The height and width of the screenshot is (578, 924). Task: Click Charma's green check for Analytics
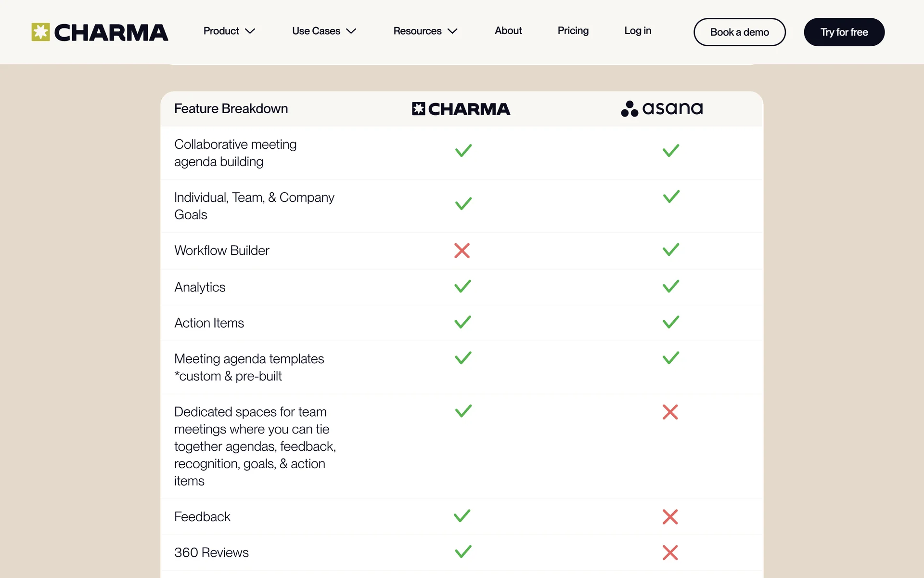click(x=462, y=287)
